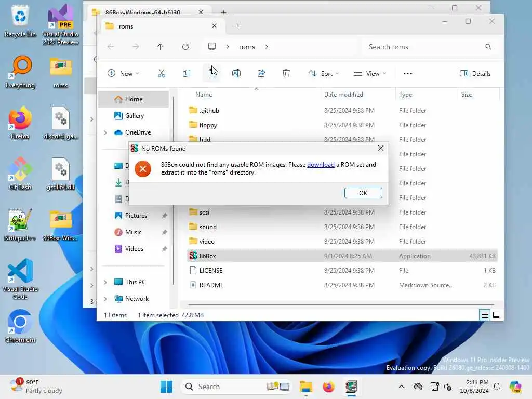Click the This PC monitor icon in address bar
The height and width of the screenshot is (399, 532).
(212, 46)
